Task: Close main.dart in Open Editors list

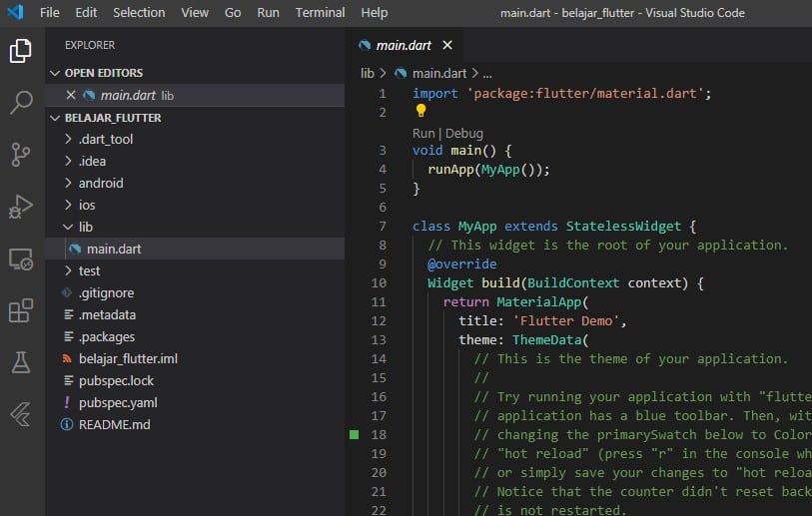Action: click(x=71, y=95)
